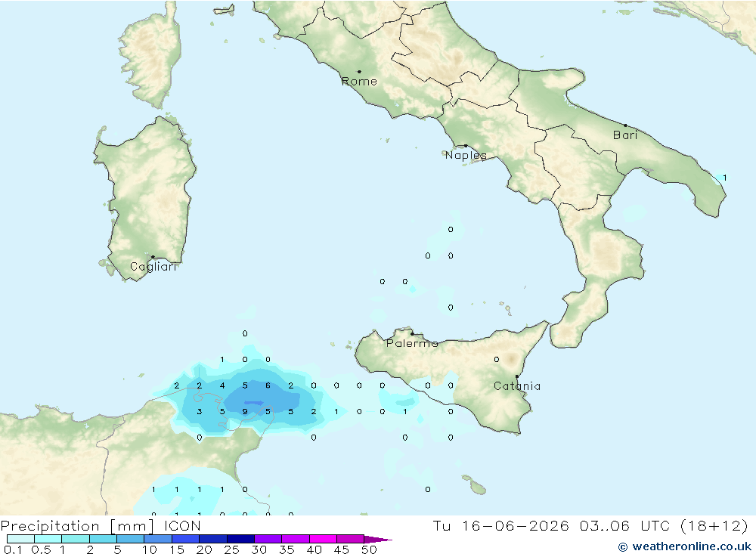
Task: Click the 3 mm precipitation value
Action: (199, 412)
